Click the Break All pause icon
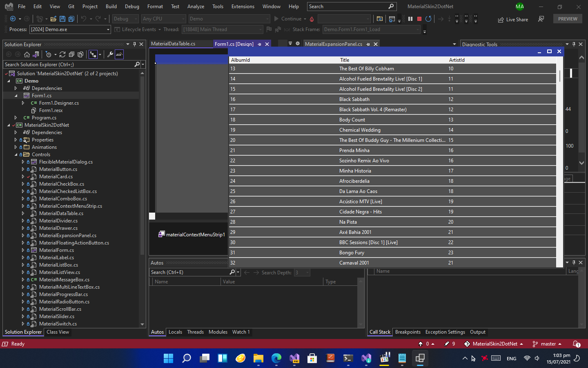Screen dimensions: 588x368 click(410, 18)
